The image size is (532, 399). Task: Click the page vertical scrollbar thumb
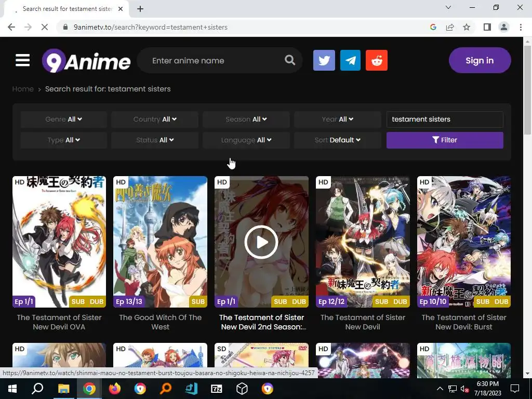527,90
